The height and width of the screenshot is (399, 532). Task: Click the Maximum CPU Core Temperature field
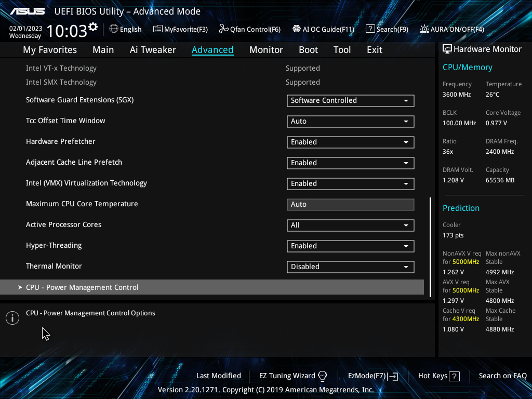[351, 205]
